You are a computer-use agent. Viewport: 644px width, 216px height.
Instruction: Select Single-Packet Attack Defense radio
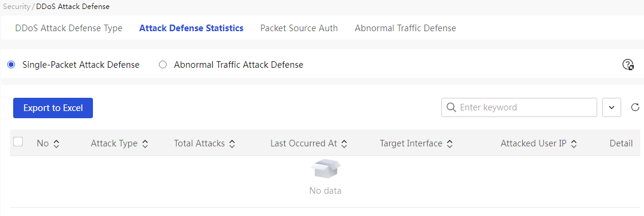click(11, 64)
